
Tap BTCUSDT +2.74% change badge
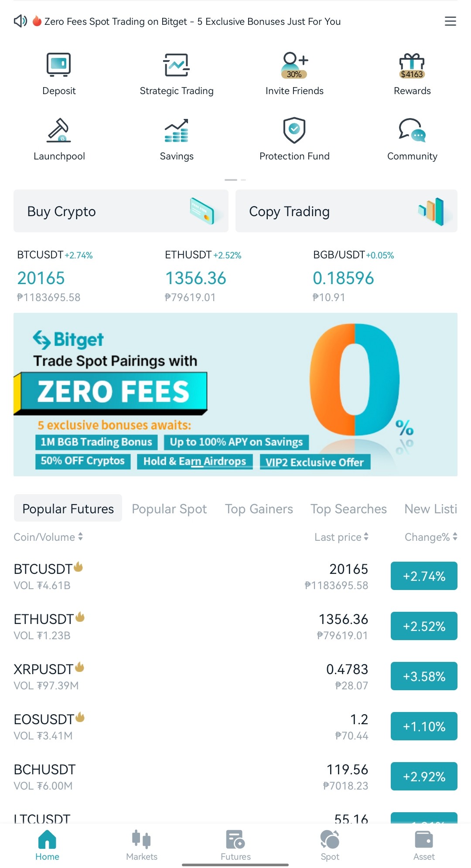click(x=424, y=576)
